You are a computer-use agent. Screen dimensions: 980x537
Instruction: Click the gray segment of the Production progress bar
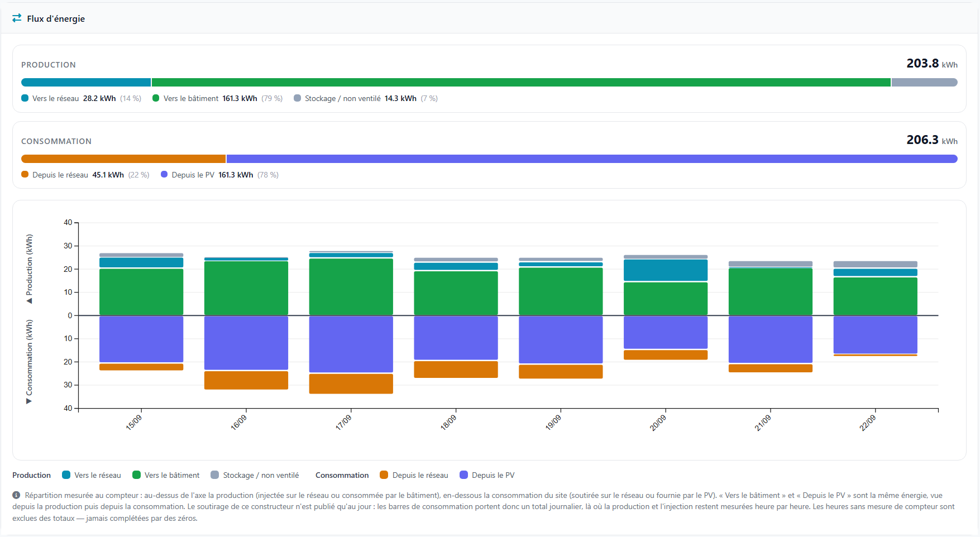925,82
